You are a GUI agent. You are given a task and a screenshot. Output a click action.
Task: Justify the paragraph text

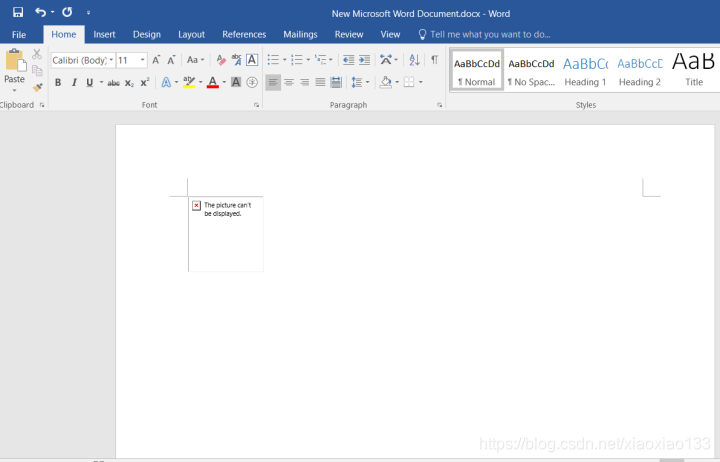pyautogui.click(x=321, y=83)
